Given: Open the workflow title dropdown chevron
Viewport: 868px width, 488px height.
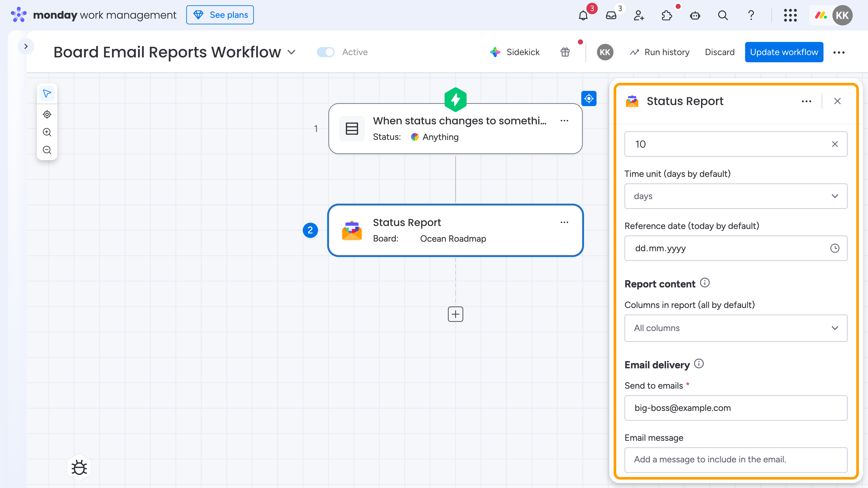Looking at the screenshot, I should 291,52.
